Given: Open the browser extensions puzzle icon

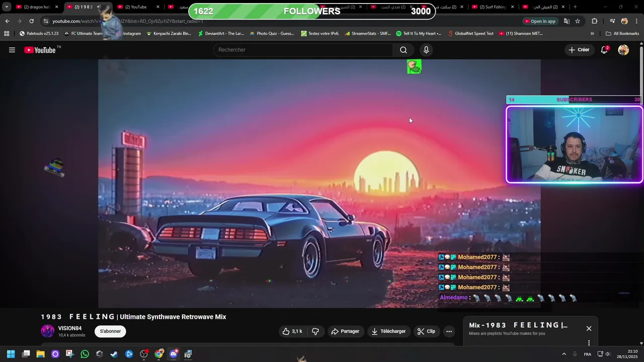Looking at the screenshot, I should click(594, 21).
